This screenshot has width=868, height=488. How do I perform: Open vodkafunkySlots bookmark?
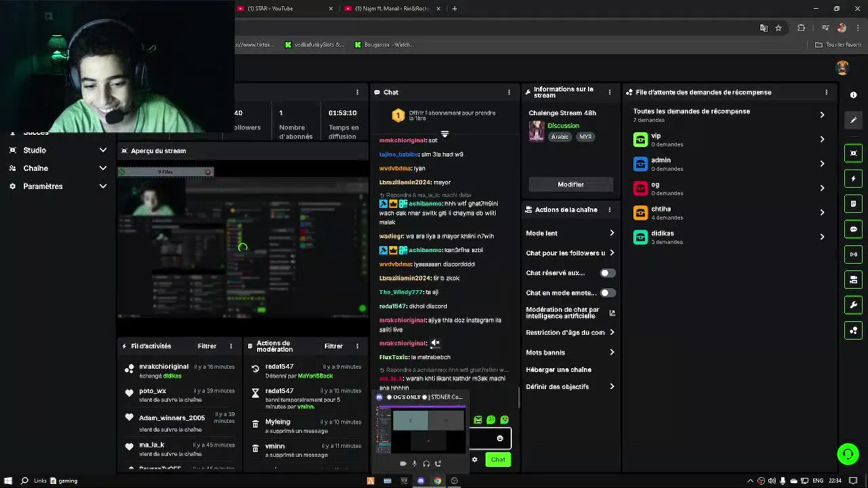(x=315, y=45)
